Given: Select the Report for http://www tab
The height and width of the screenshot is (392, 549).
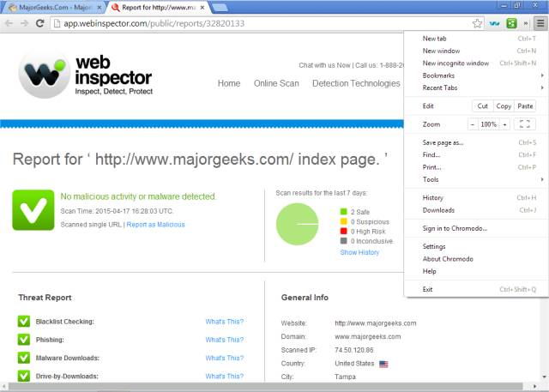Looking at the screenshot, I should coord(159,8).
